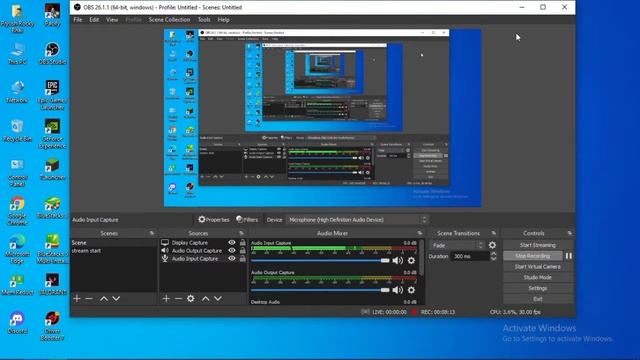Open Audio Output Capture mixer settings gear

[411, 290]
